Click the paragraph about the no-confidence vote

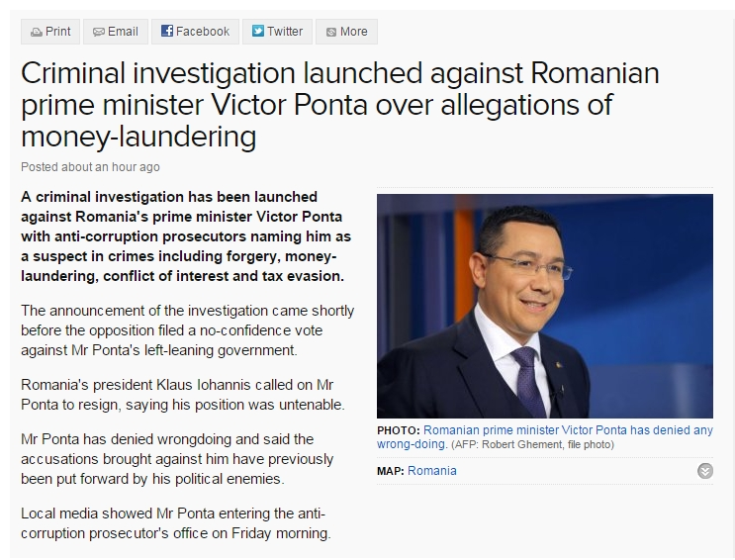(x=187, y=330)
